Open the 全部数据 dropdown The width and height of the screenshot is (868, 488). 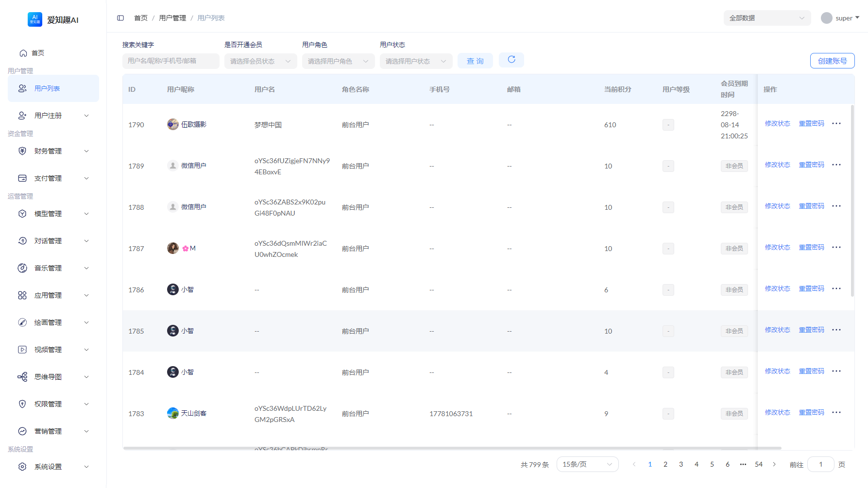coord(767,18)
